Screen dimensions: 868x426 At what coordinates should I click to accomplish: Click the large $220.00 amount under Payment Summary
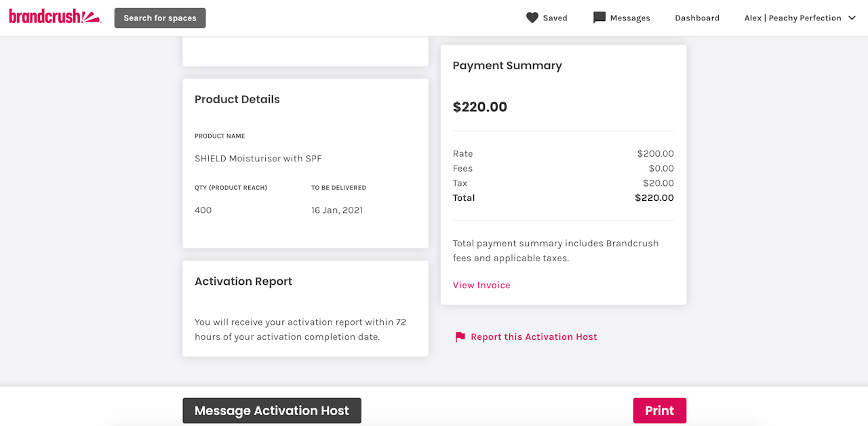point(480,106)
